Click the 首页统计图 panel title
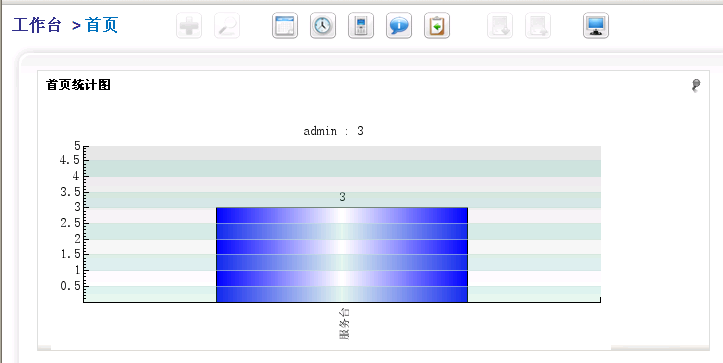This screenshot has height=363, width=723. (x=78, y=85)
